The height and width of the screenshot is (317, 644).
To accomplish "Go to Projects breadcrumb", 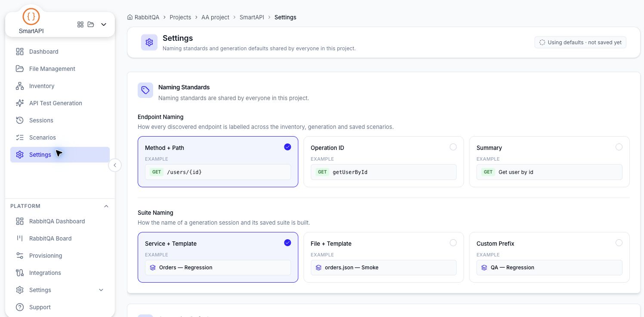I will pos(180,17).
